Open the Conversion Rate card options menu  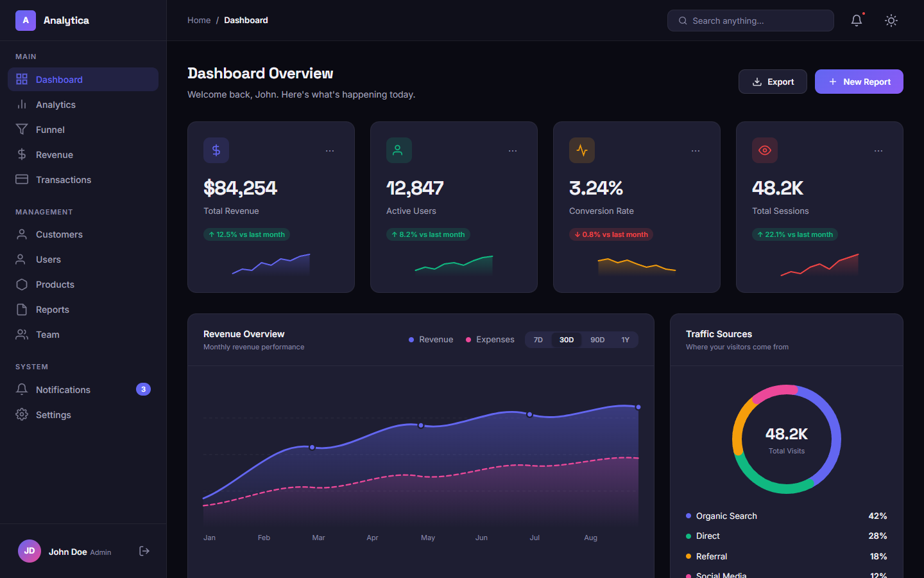tap(696, 151)
